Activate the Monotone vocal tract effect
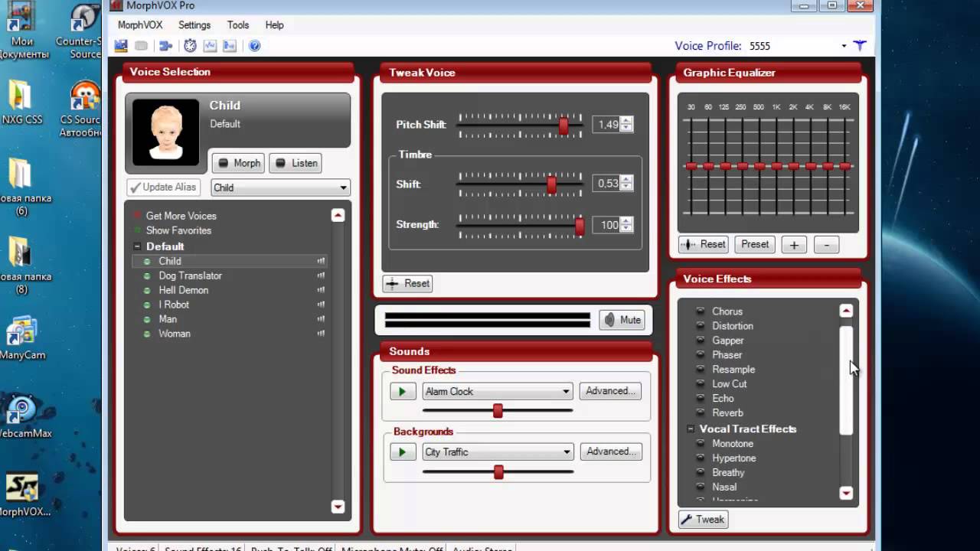Image resolution: width=980 pixels, height=551 pixels. coord(700,444)
